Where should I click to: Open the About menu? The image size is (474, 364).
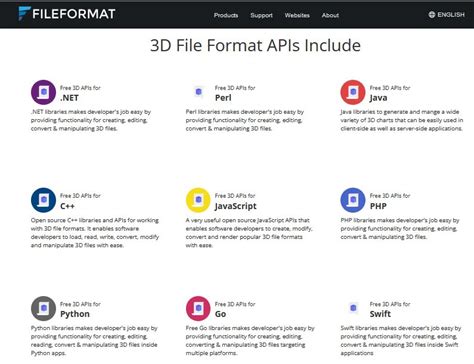coord(330,15)
